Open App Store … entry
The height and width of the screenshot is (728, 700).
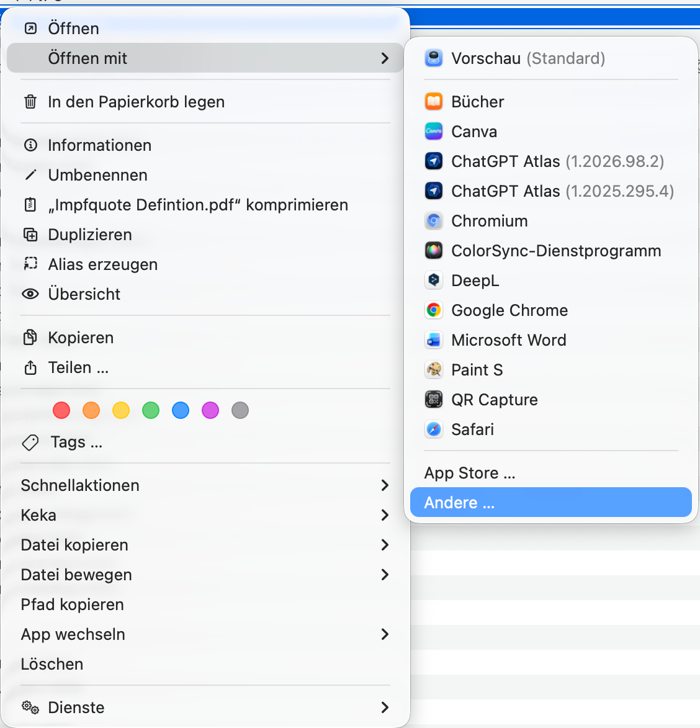coord(551,473)
